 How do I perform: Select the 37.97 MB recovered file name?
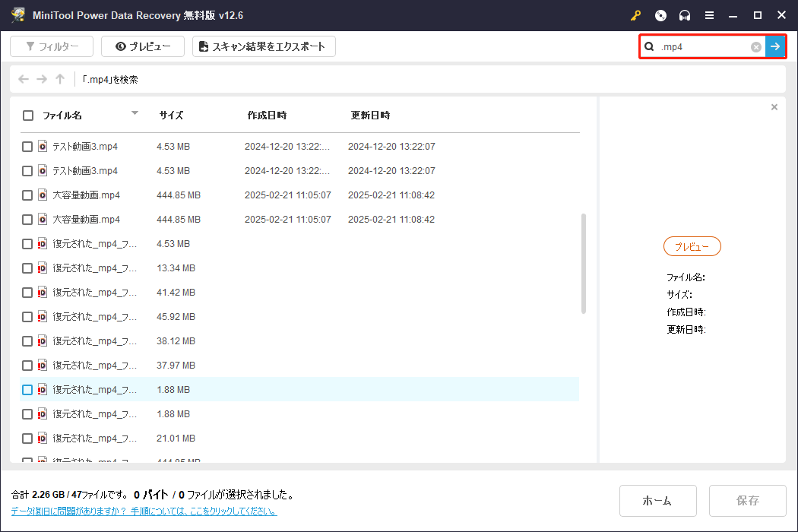click(x=95, y=366)
